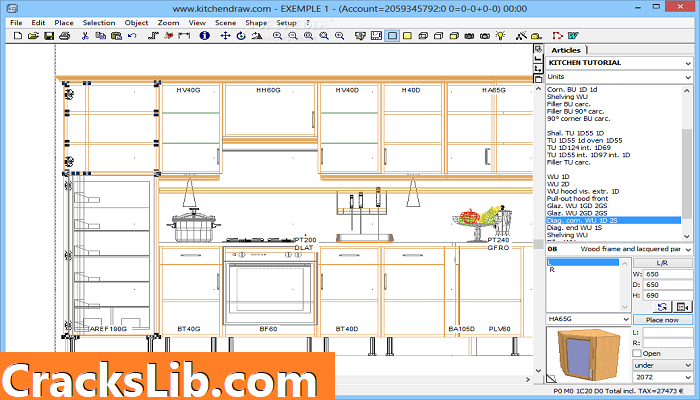The width and height of the screenshot is (700, 400).
Task: Click the L/R button
Action: tap(662, 263)
